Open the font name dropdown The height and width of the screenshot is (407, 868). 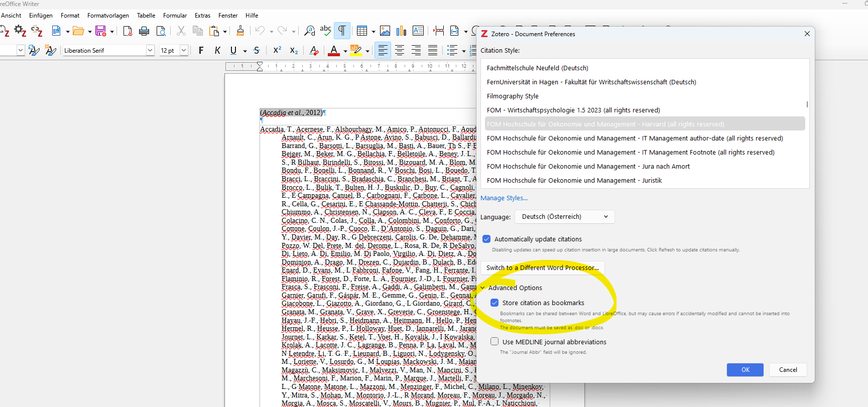[x=150, y=50]
